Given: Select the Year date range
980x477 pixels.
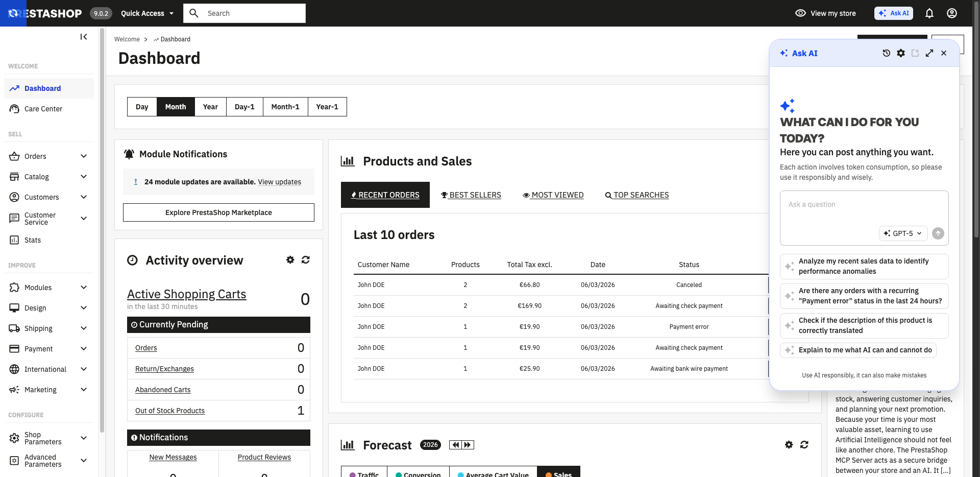Looking at the screenshot, I should (210, 107).
